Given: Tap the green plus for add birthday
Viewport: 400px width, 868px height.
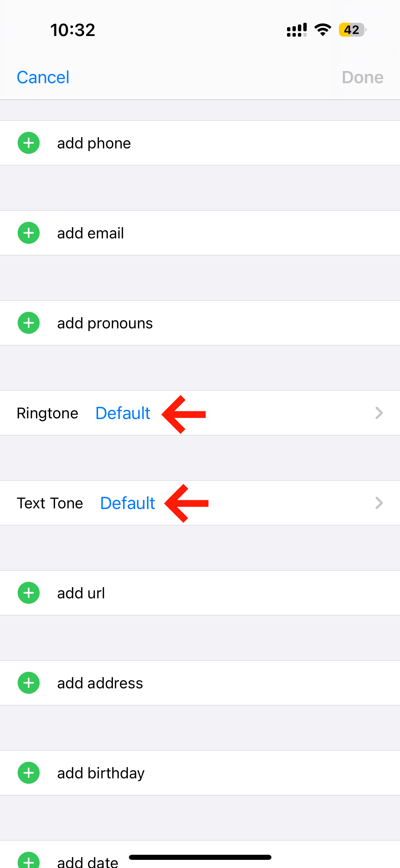Looking at the screenshot, I should pyautogui.click(x=28, y=773).
